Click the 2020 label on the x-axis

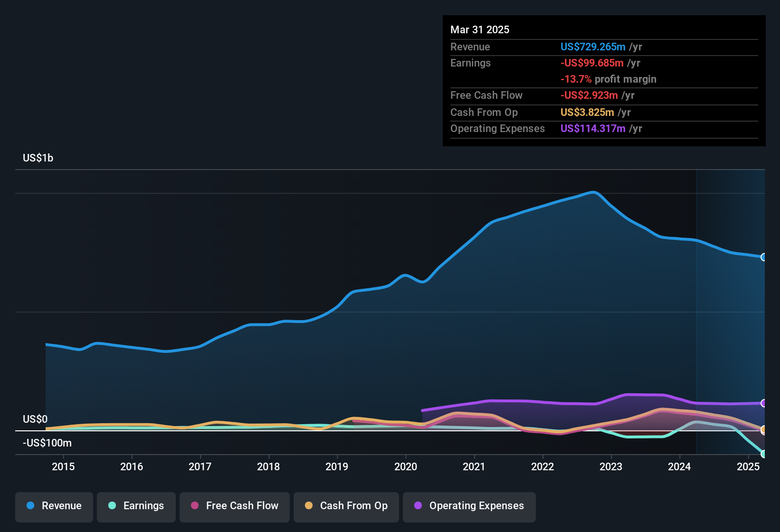tap(406, 467)
